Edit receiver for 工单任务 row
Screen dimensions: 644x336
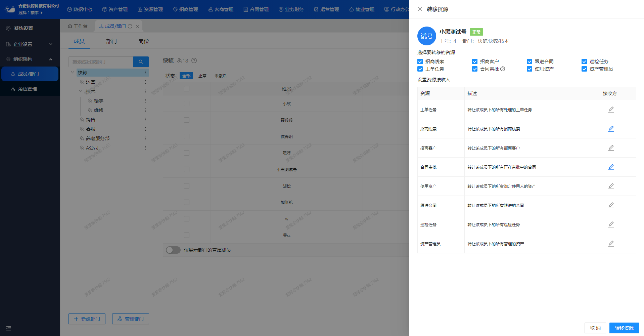click(611, 110)
